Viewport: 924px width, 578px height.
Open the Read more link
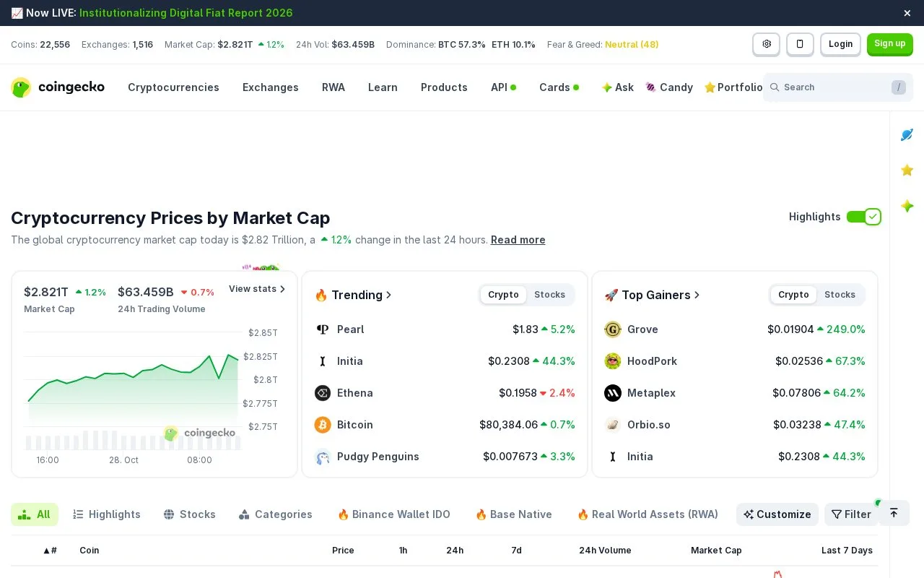click(518, 240)
